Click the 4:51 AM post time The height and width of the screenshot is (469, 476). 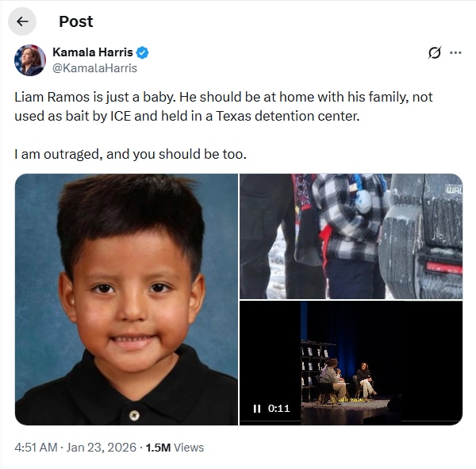coord(36,448)
